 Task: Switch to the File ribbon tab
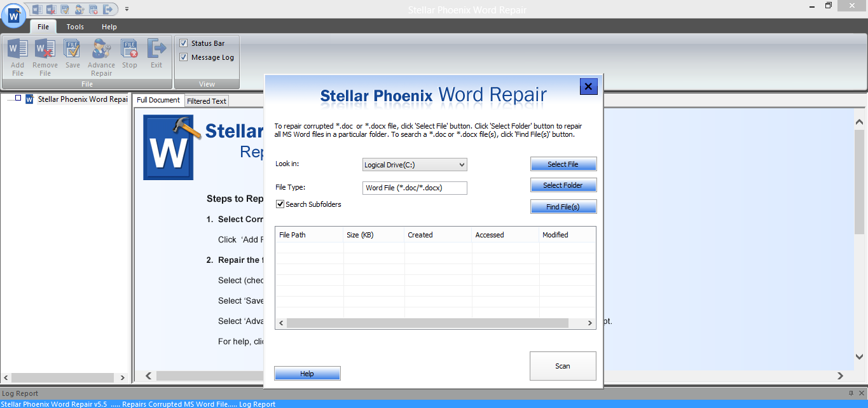43,27
